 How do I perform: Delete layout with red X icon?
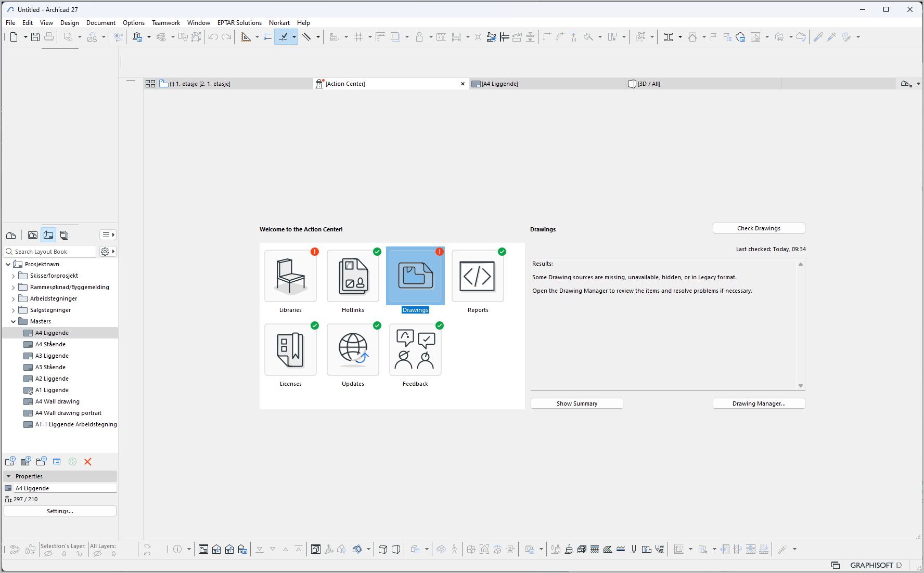88,462
